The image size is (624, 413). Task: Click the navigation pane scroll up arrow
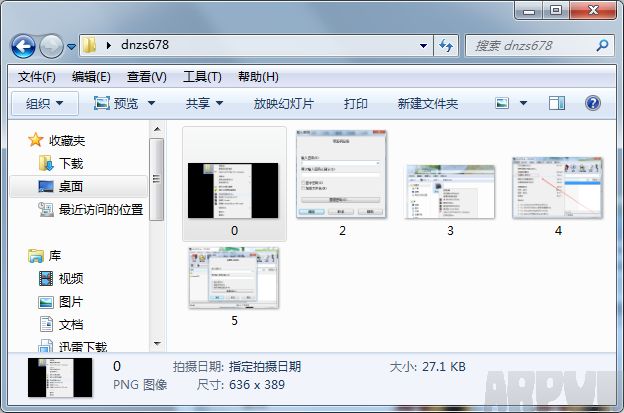pyautogui.click(x=157, y=129)
